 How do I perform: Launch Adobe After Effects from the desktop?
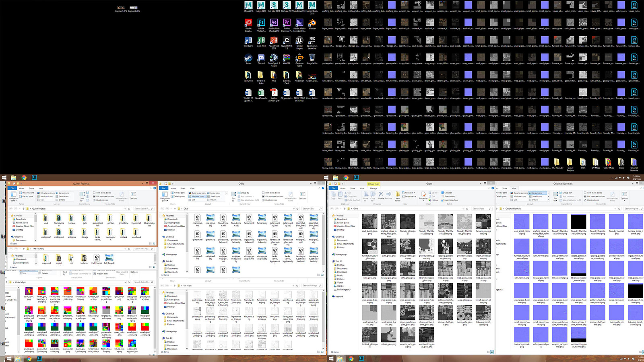coord(274,25)
